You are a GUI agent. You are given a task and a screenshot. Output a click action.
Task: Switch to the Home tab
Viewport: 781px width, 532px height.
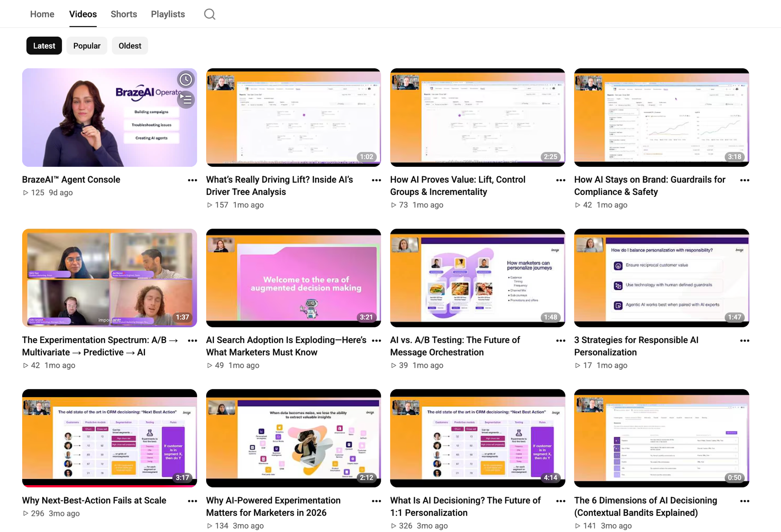point(42,14)
